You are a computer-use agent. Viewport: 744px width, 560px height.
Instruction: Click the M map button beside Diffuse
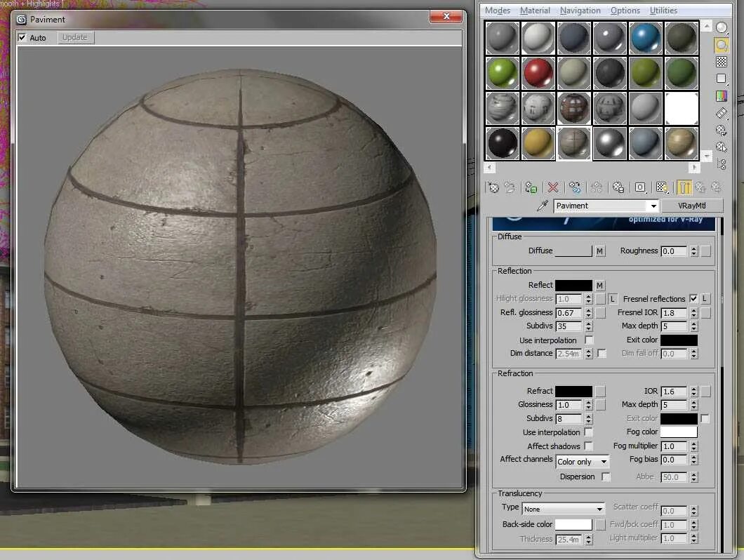[600, 251]
